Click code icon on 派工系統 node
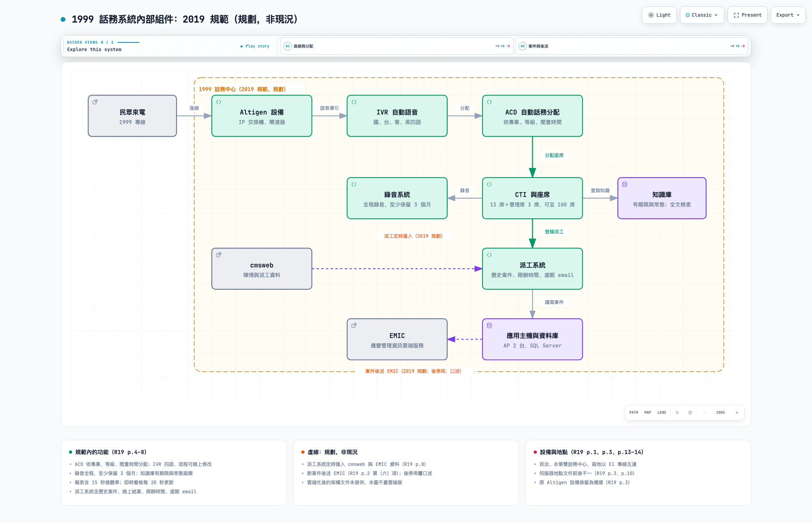 pyautogui.click(x=489, y=255)
